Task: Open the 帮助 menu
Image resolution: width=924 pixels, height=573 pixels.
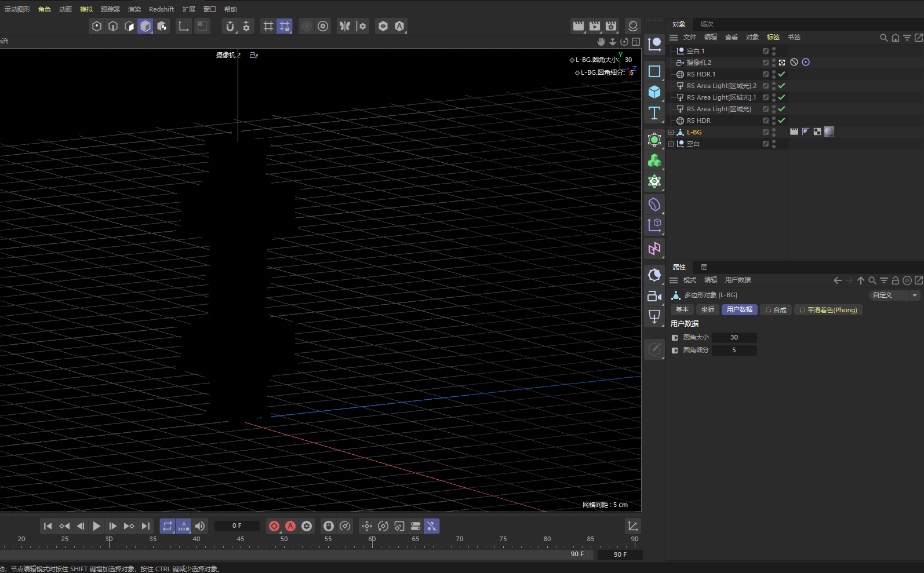Action: pyautogui.click(x=231, y=9)
